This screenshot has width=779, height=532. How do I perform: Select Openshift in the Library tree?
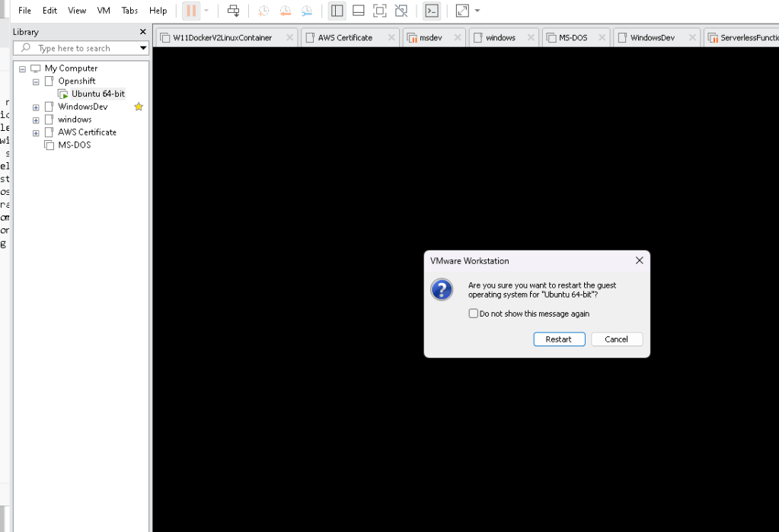click(76, 81)
